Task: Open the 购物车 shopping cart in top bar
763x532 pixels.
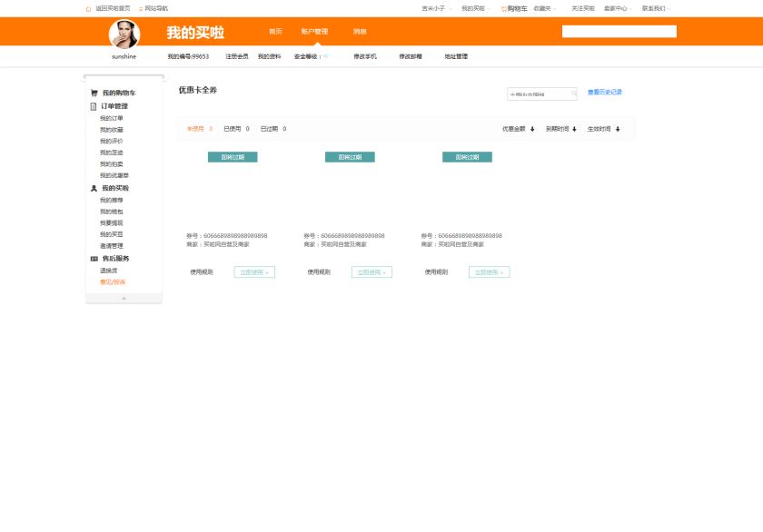Action: point(514,9)
